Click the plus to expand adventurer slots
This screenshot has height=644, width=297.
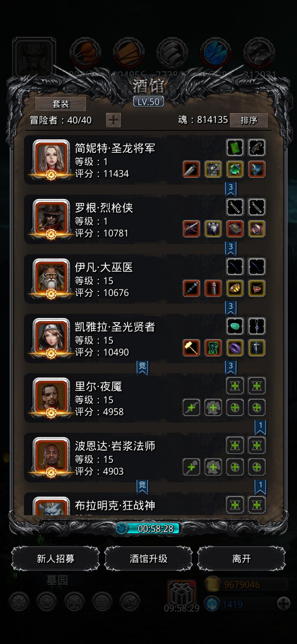[113, 120]
